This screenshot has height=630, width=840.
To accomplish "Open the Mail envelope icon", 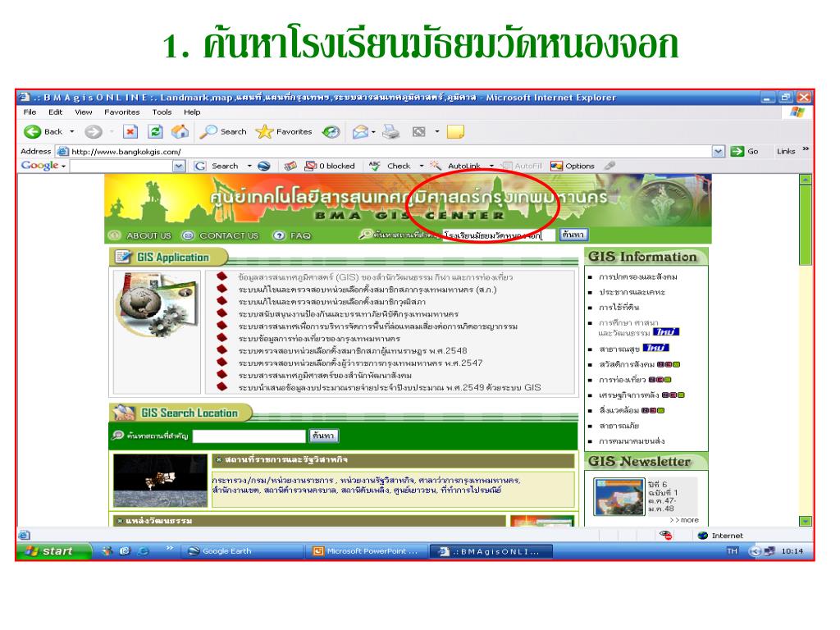I will pos(361,132).
